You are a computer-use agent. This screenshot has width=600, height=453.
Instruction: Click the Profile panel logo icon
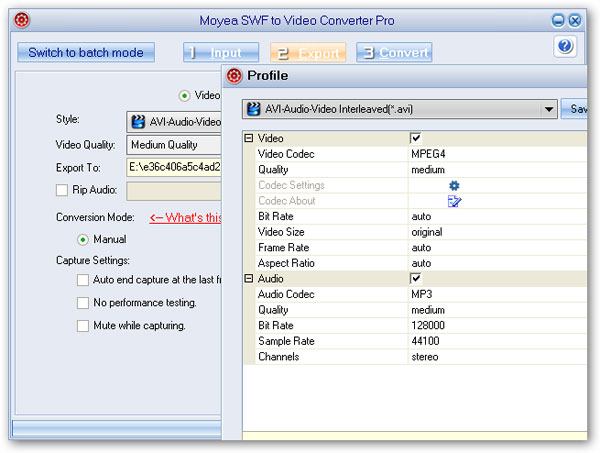click(x=234, y=75)
